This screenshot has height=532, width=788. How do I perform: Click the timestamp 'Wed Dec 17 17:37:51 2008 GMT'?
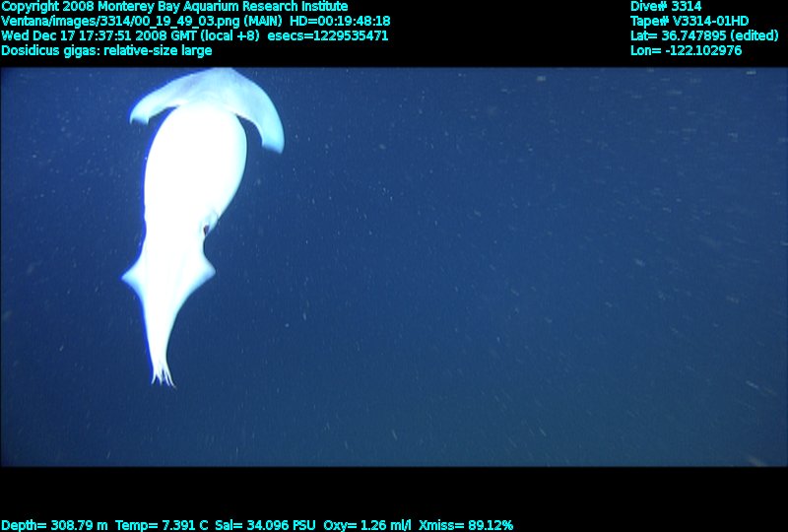99,36
